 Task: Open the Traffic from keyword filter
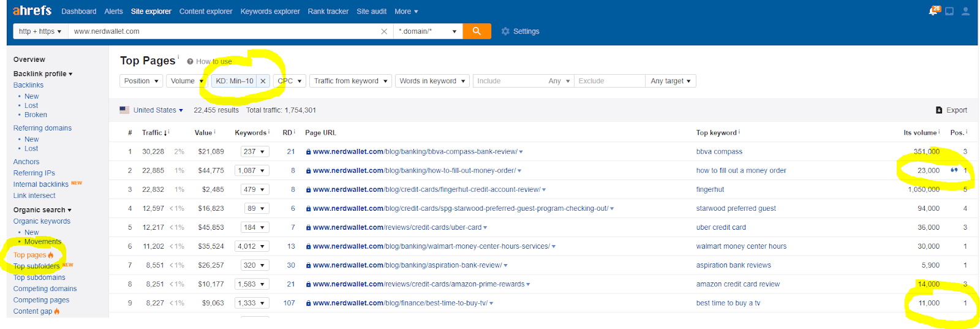pos(350,81)
